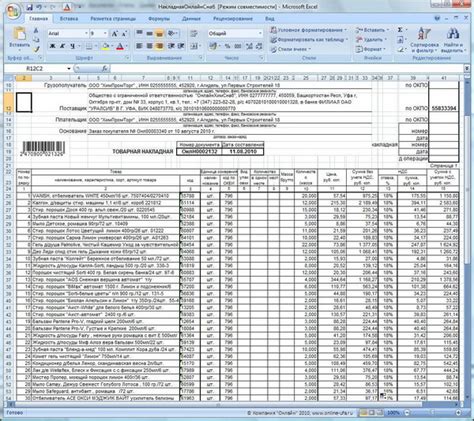Open the Arial font name dropdown
The height and width of the screenshot is (421, 474).
[x=86, y=33]
